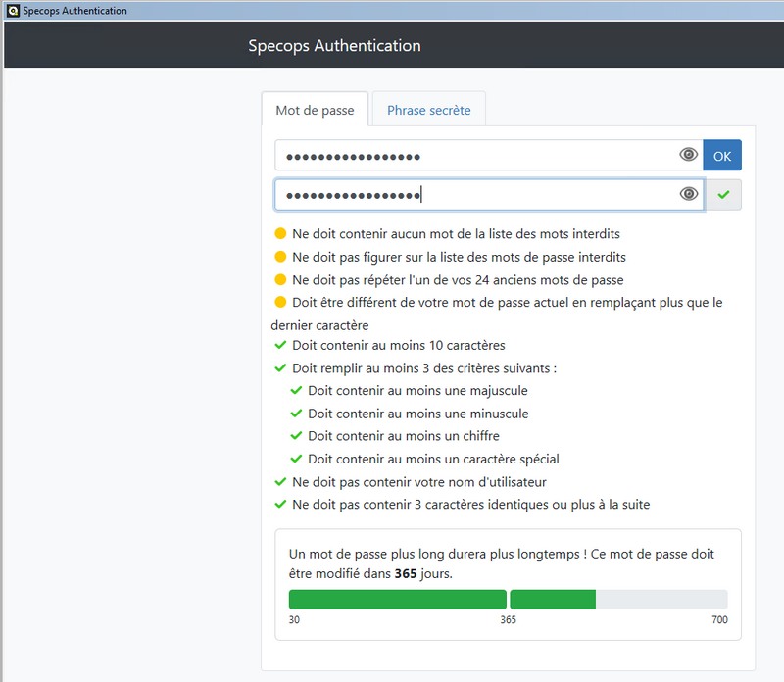Click the first green segment of expiry bar

[398, 599]
